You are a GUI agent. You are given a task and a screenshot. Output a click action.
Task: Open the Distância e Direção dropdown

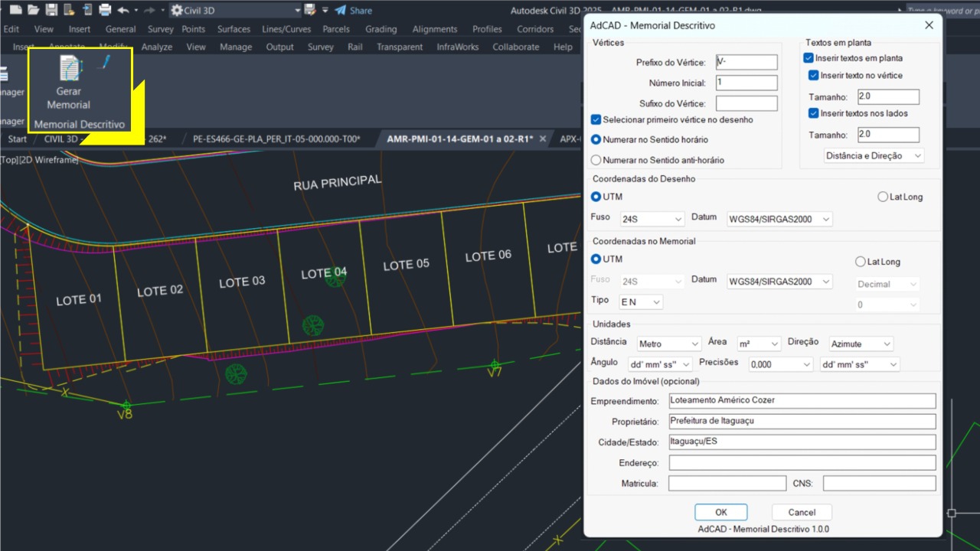click(874, 156)
